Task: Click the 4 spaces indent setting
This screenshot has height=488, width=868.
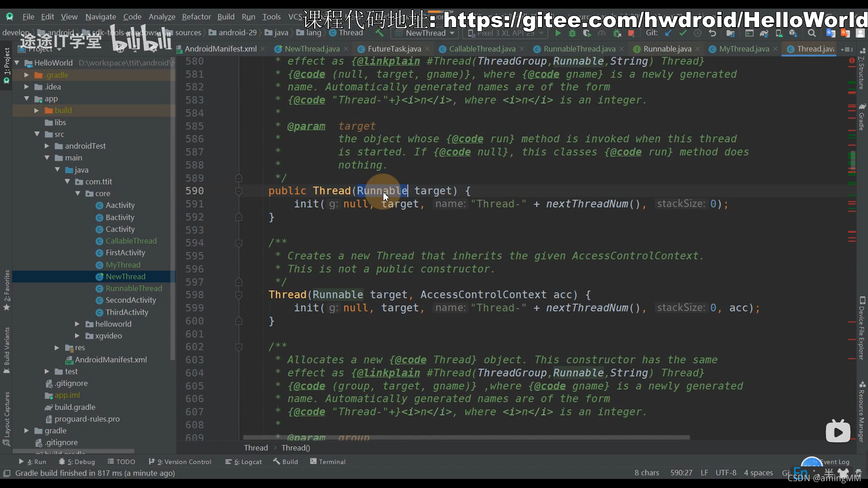Action: pos(758,473)
